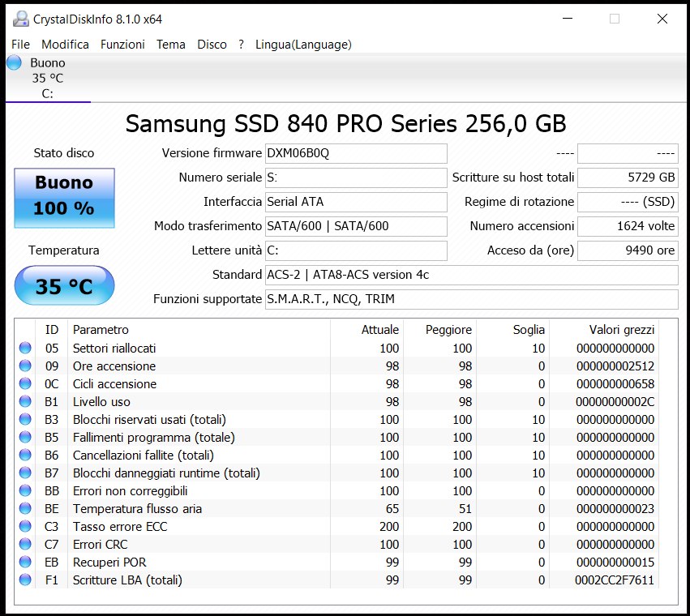The image size is (690, 616).
Task: Select 'Blocchi danneggiati runtime (totali)' text
Action: [167, 473]
